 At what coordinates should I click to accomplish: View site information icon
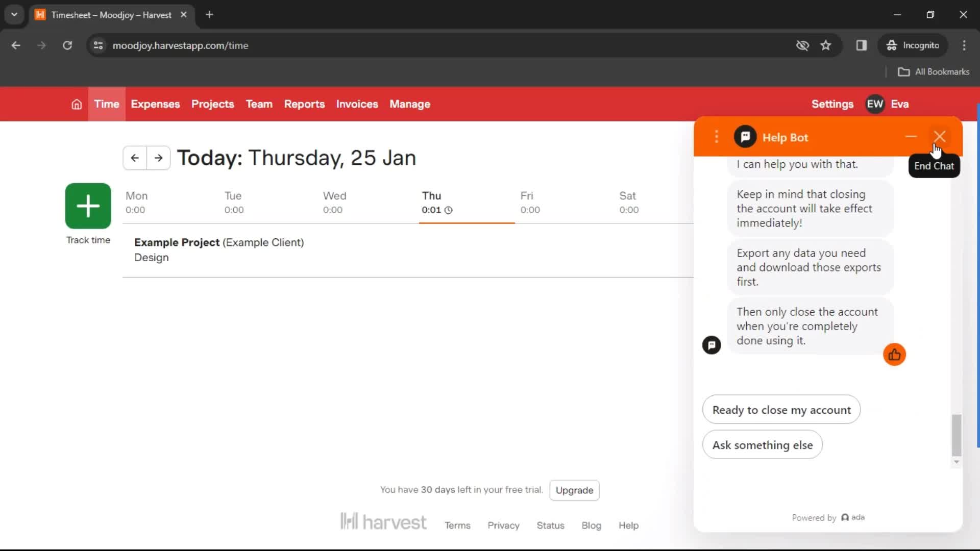pos(99,45)
